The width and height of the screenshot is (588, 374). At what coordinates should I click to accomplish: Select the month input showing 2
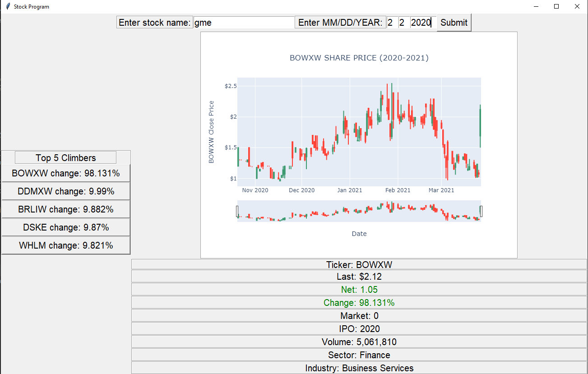pos(391,22)
